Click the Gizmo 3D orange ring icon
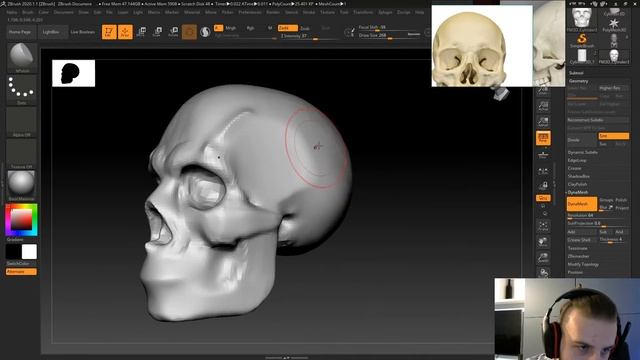This screenshot has width=640, height=360. click(189, 32)
